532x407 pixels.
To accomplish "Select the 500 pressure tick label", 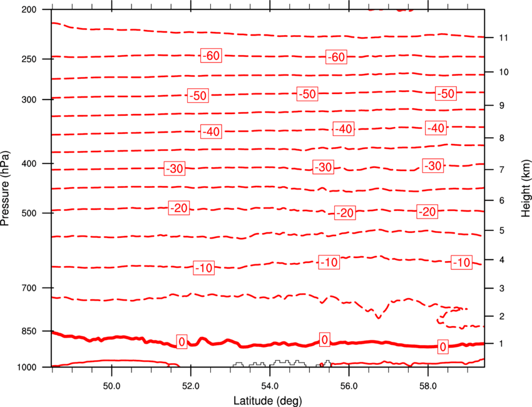I will tap(29, 213).
